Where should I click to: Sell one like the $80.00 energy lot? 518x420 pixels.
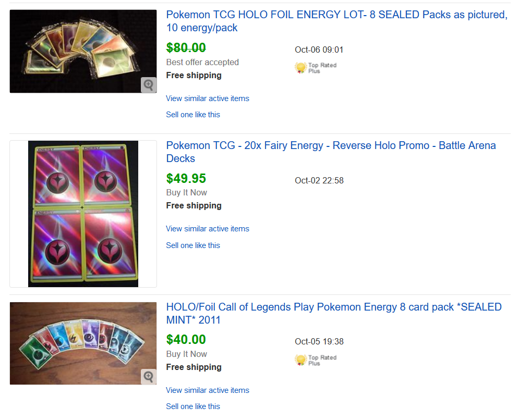[193, 115]
